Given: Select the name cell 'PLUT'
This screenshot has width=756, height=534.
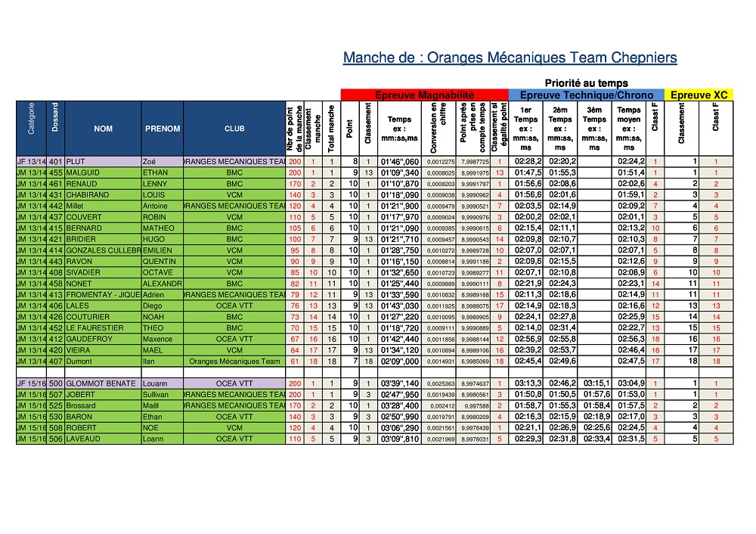Looking at the screenshot, I should point(103,162).
